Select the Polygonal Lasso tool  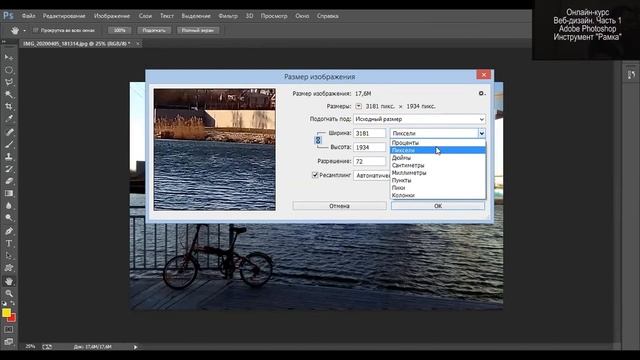(x=9, y=82)
